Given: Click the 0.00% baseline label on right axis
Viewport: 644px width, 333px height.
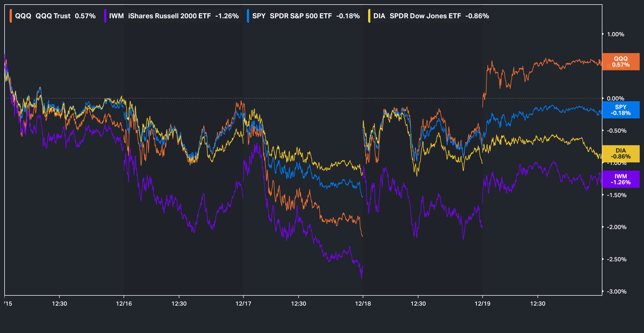Looking at the screenshot, I should pos(616,99).
